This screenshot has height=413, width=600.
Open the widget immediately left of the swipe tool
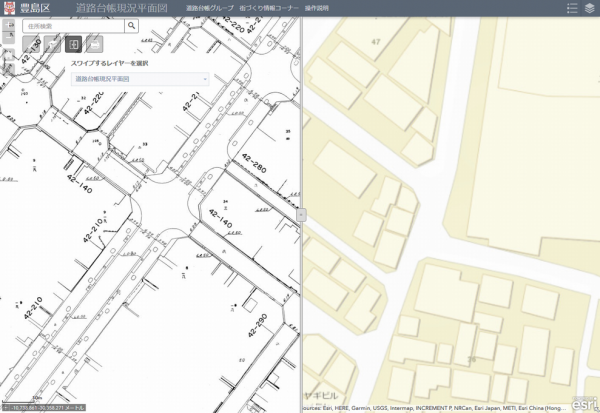51,44
